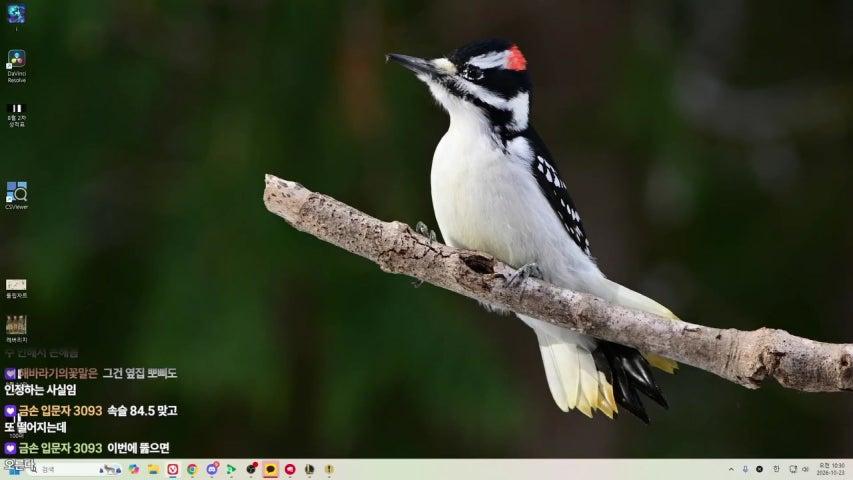Show hidden system tray icons chevron
Viewport: 853px width, 480px height.
pos(731,469)
